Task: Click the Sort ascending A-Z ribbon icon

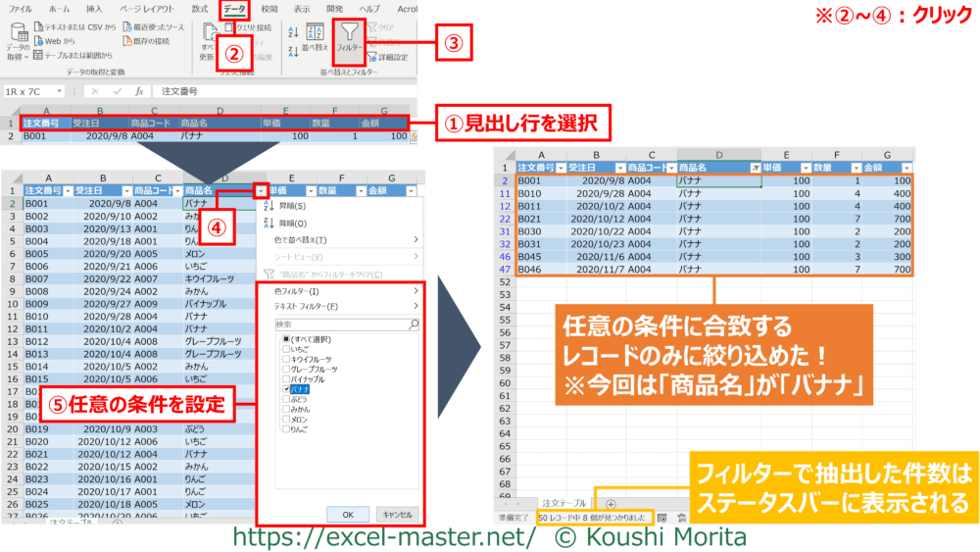Action: 293,30
